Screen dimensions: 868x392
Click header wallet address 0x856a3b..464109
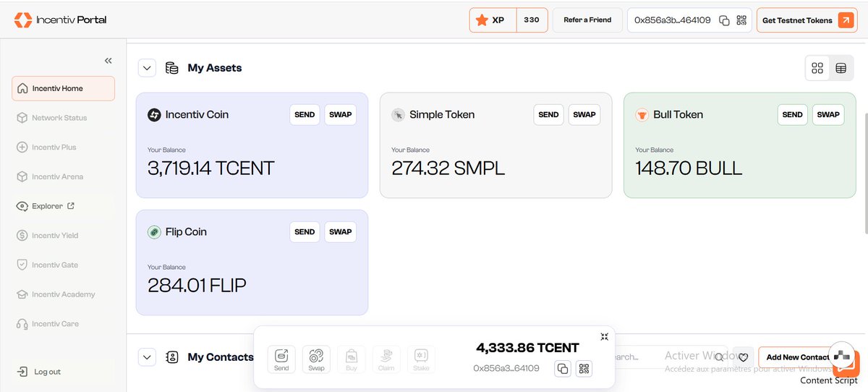coord(672,20)
